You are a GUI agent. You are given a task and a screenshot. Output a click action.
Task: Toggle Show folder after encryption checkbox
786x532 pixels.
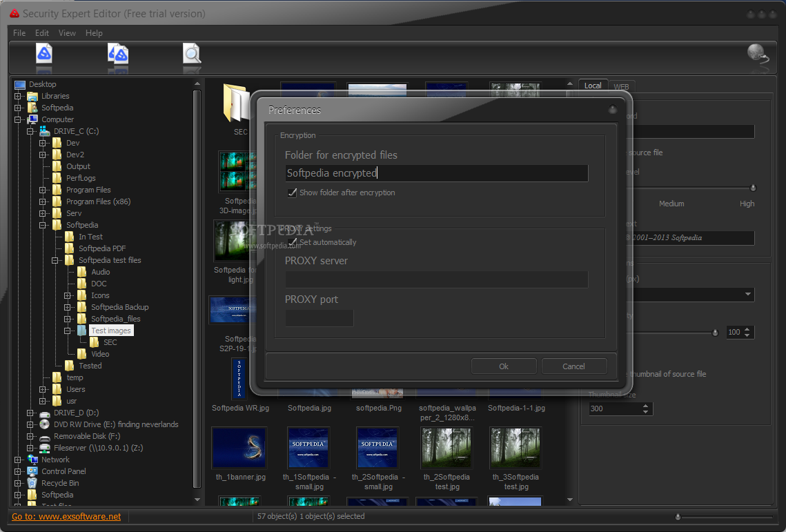(x=292, y=193)
